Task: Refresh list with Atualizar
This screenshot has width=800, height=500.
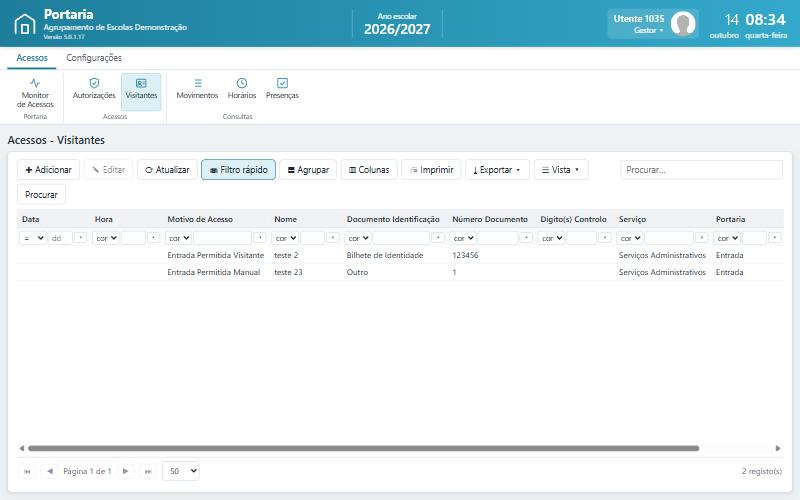Action: (167, 170)
